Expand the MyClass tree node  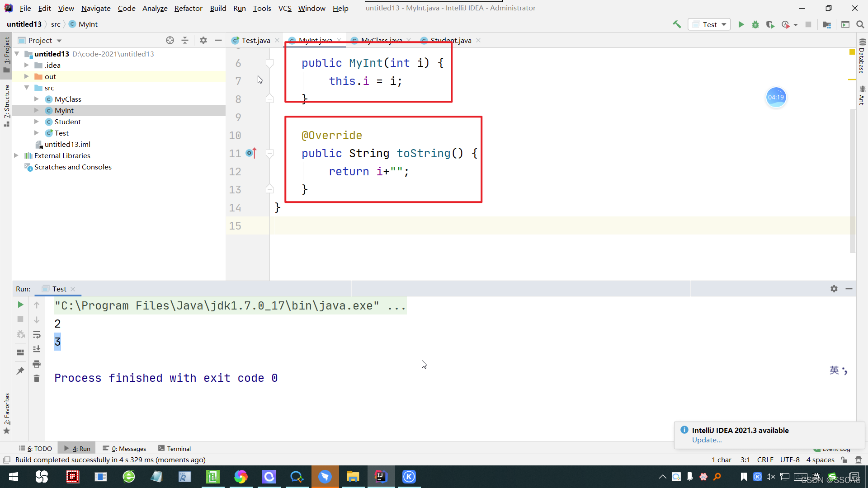pos(37,99)
